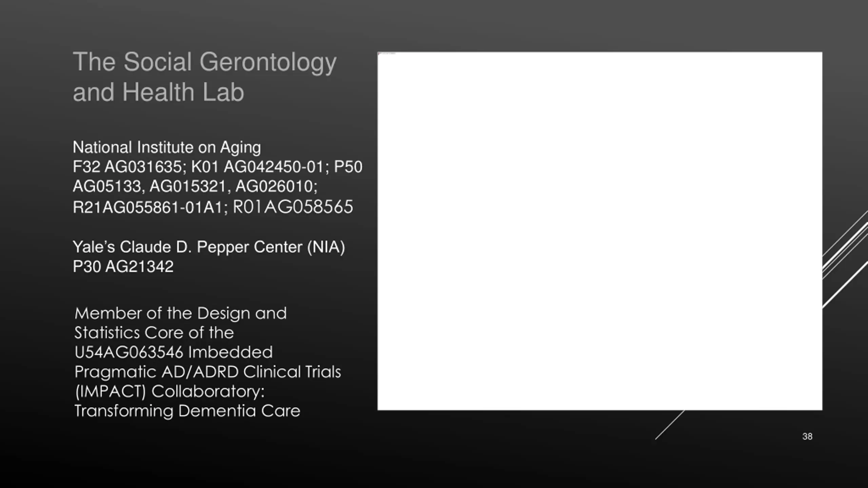Select the 'P50' text at line end

click(348, 167)
